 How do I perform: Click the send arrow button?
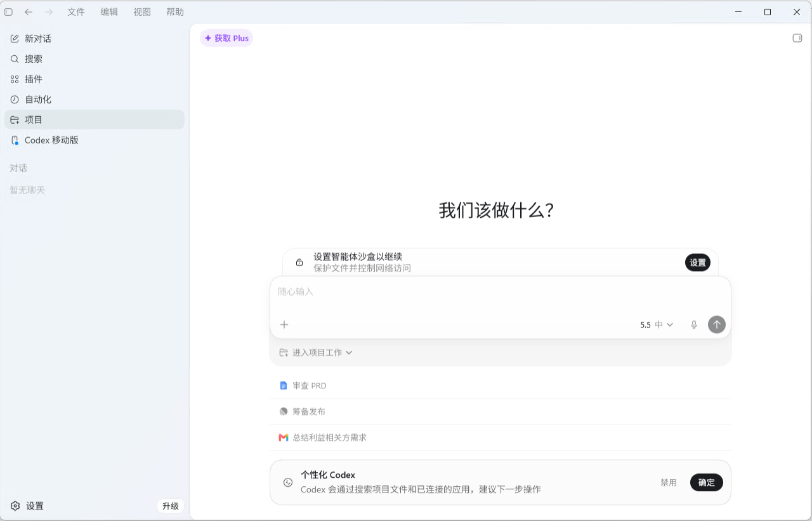717,324
